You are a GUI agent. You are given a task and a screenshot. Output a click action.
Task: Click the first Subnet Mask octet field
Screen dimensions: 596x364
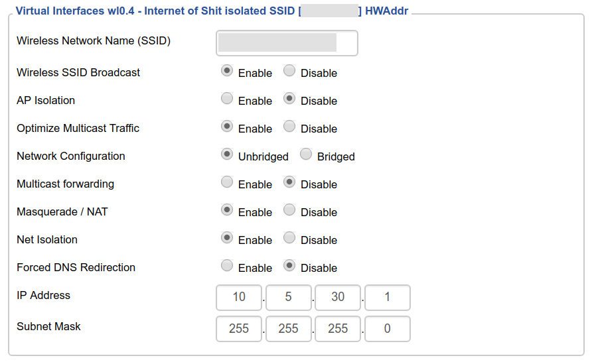click(239, 329)
